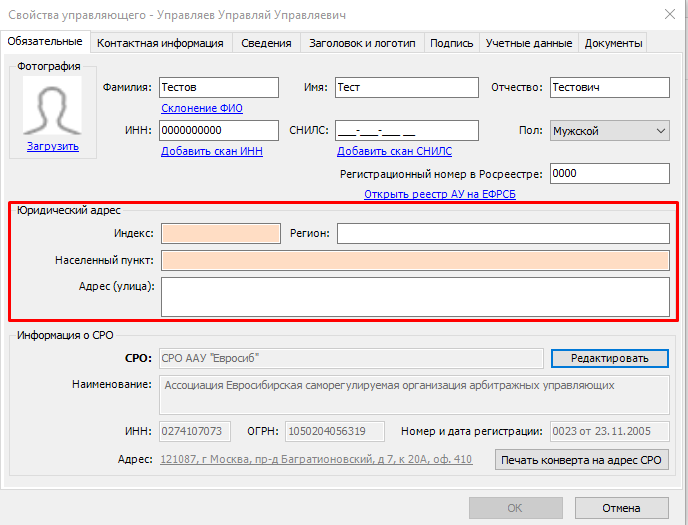The width and height of the screenshot is (688, 525).
Task: Switch to Документы tab
Action: coord(613,43)
